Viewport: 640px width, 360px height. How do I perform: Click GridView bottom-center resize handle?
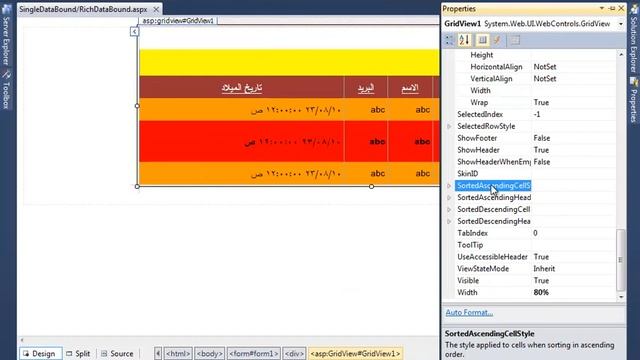click(x=371, y=187)
